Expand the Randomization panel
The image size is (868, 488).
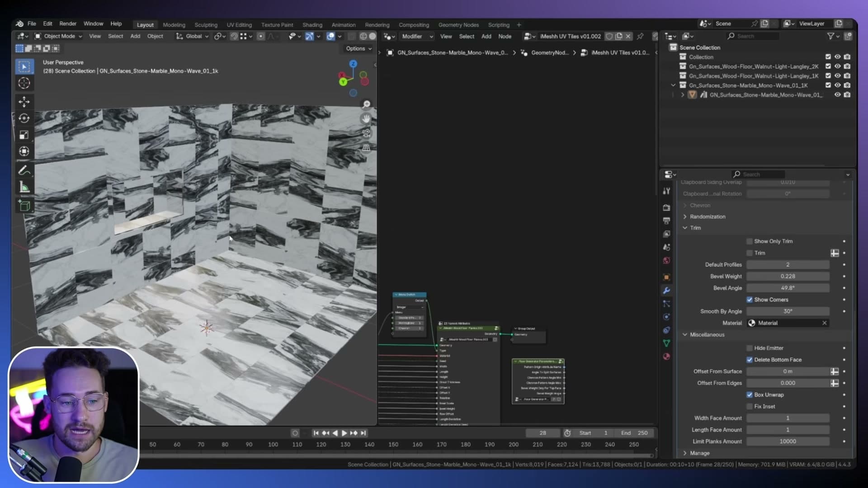[708, 217]
